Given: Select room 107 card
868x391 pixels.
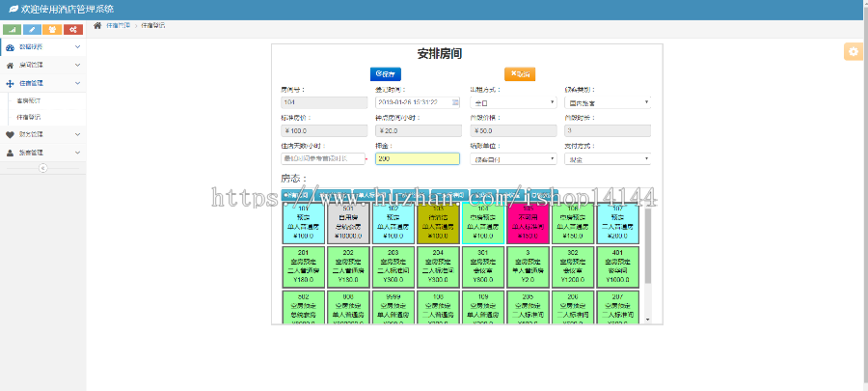Looking at the screenshot, I should tap(617, 223).
